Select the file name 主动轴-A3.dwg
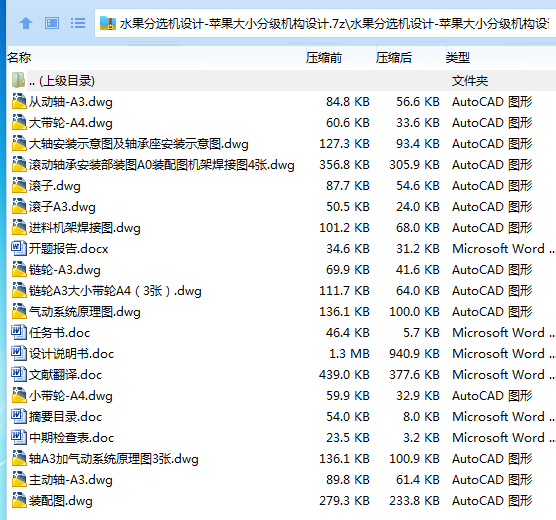 click(x=71, y=480)
